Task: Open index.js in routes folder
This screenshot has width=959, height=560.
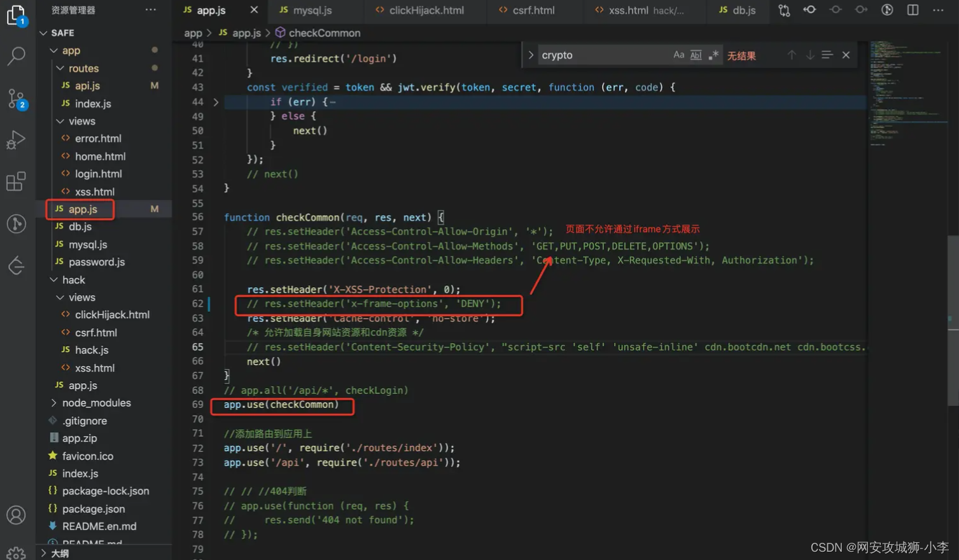Action: click(93, 103)
